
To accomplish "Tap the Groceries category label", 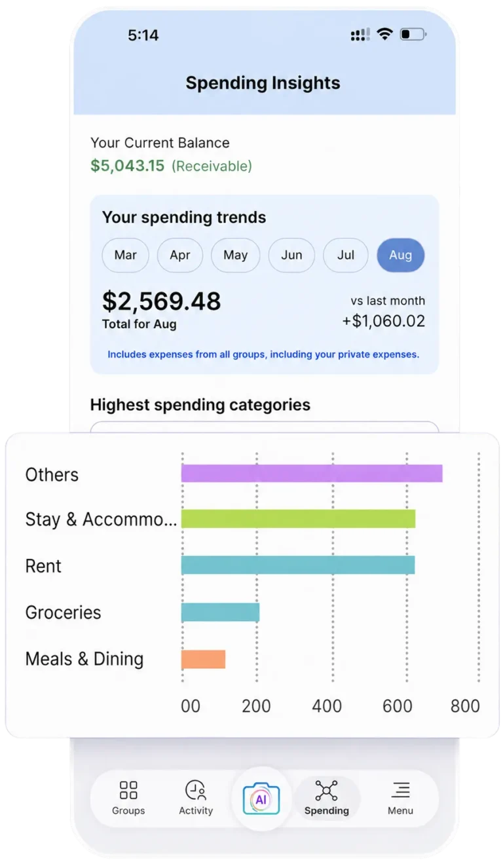I will coord(64,613).
